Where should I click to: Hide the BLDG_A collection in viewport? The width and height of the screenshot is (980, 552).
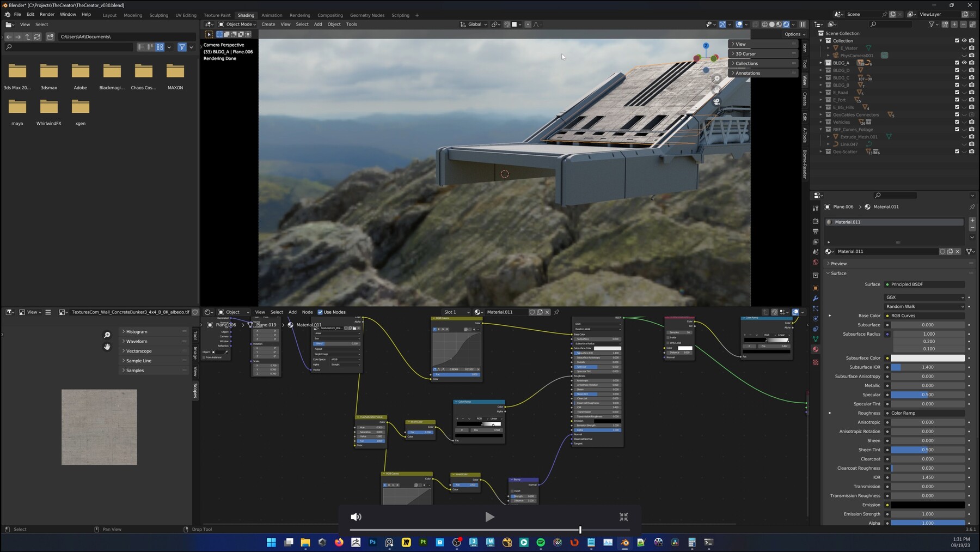pos(964,63)
